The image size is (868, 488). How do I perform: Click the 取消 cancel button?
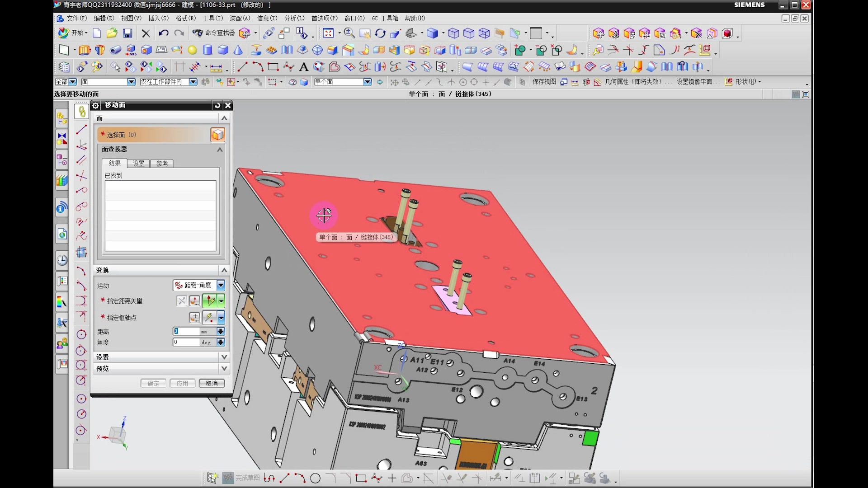click(x=212, y=383)
